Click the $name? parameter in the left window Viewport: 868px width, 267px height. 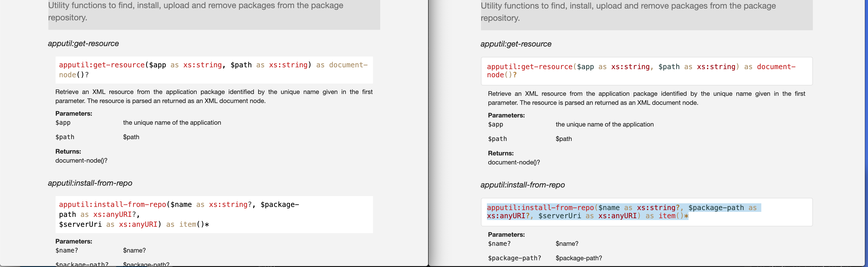pos(67,251)
